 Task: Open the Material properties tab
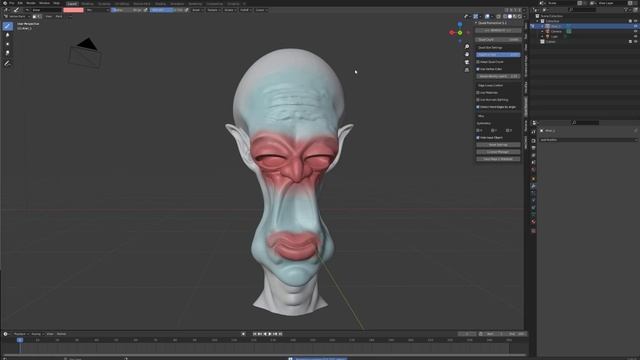(533, 222)
